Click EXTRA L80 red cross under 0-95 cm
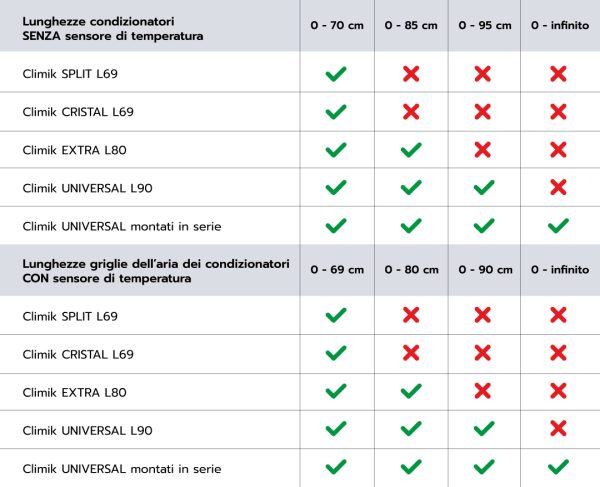This screenshot has width=600, height=487. [x=483, y=150]
